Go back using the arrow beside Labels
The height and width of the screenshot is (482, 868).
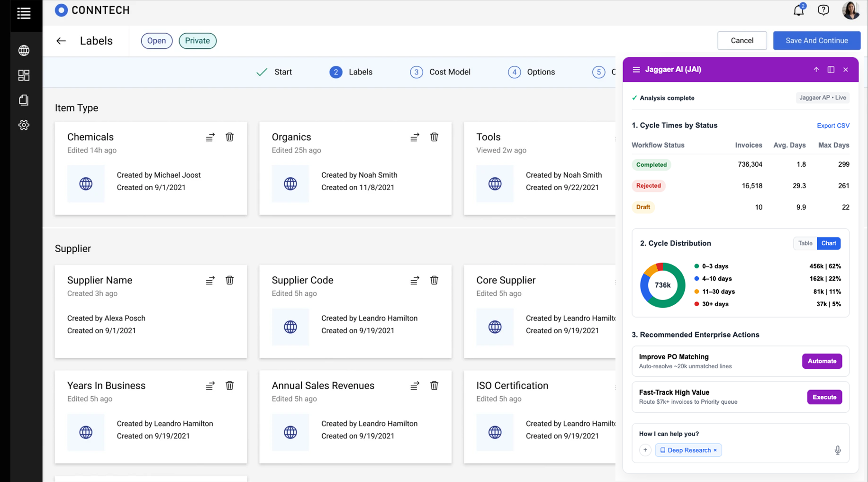coord(61,41)
